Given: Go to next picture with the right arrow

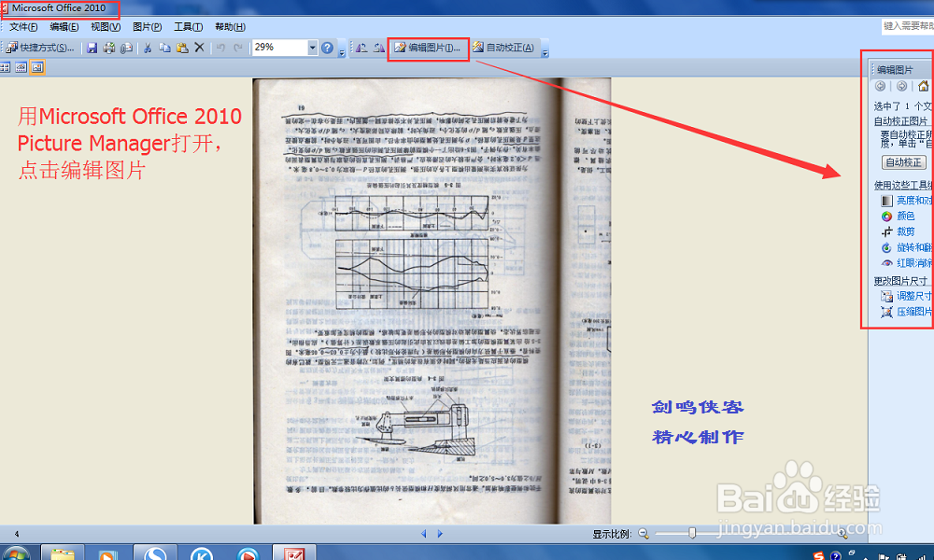Looking at the screenshot, I should coord(440,534).
